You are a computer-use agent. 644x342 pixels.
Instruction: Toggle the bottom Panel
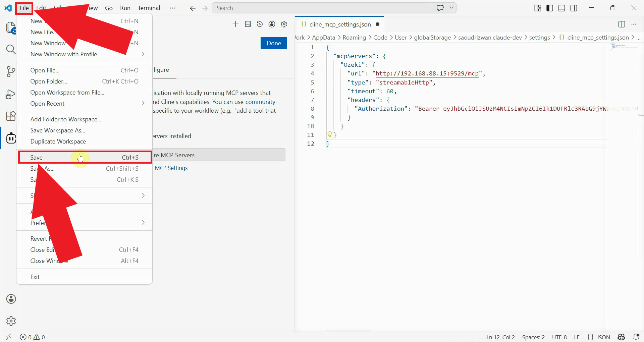pyautogui.click(x=562, y=8)
